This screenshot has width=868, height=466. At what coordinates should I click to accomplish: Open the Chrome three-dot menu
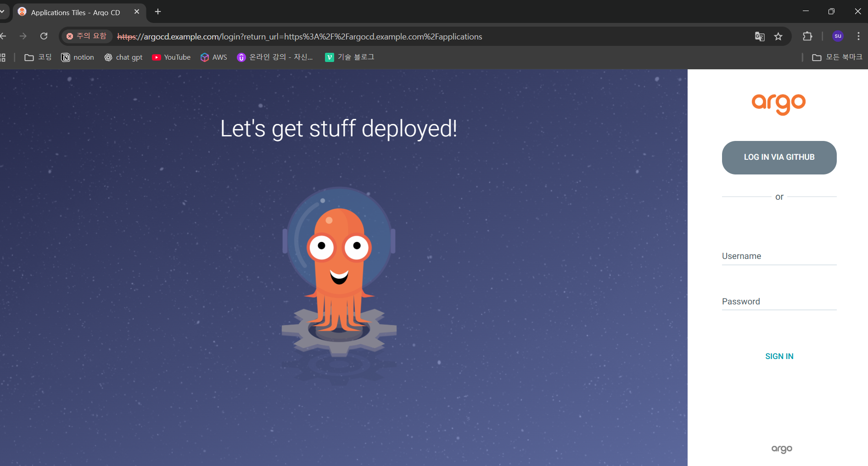click(858, 36)
